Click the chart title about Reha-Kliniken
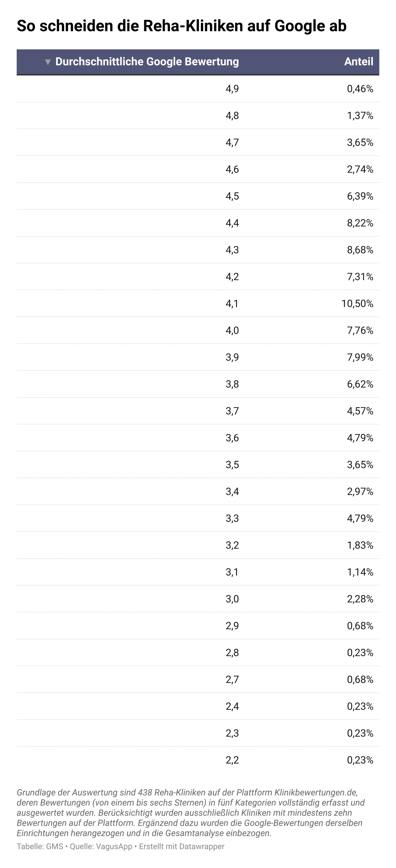The image size is (396, 868). pos(182,26)
